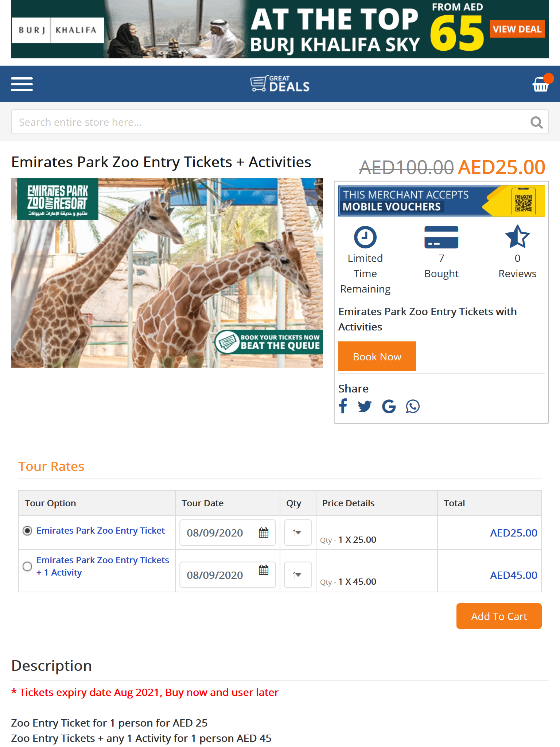Image resolution: width=560 pixels, height=747 pixels.
Task: Click the giraffe zoo promo image
Action: coord(167,273)
